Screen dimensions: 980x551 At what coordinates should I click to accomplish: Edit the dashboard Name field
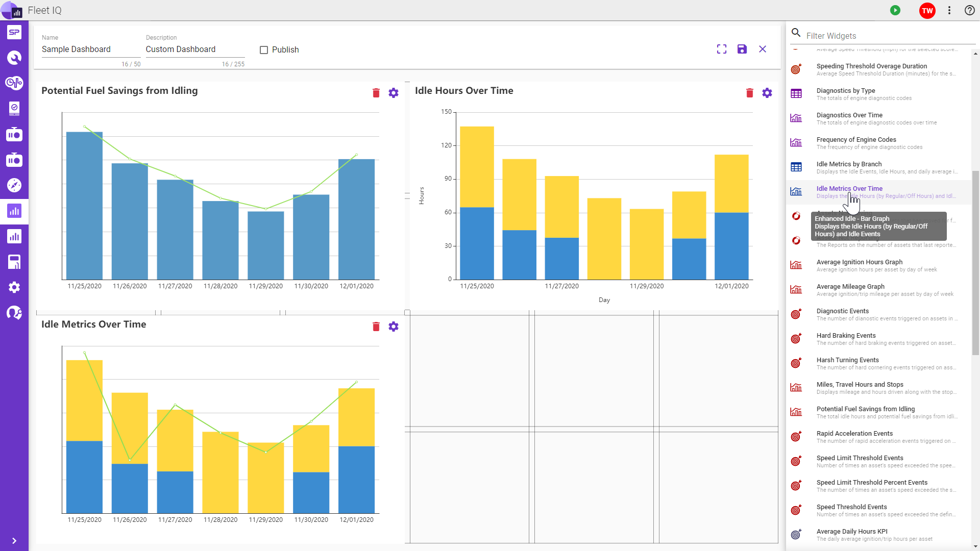[x=91, y=49]
